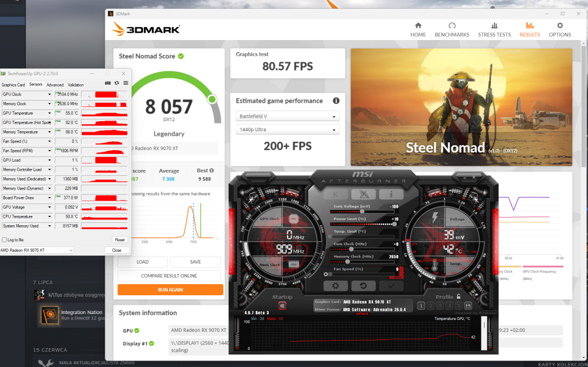588x367 pixels.
Task: Click the GPU Clock sensor graph in GPU-Z
Action: pyautogui.click(x=104, y=94)
